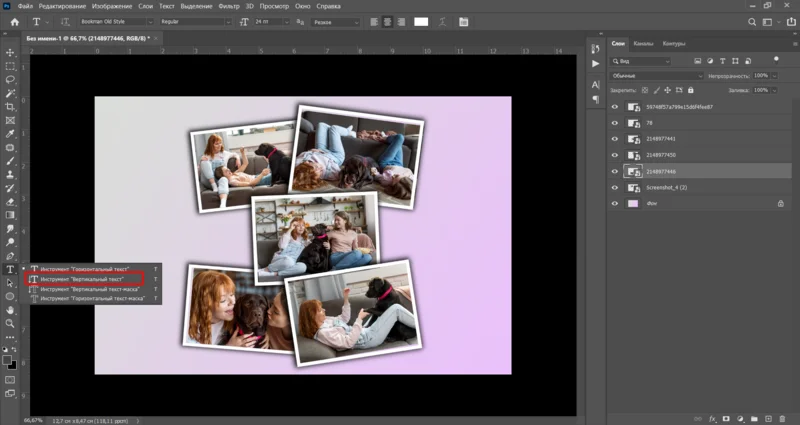The image size is (800, 425).
Task: Switch to the Каналы tab
Action: tap(645, 43)
